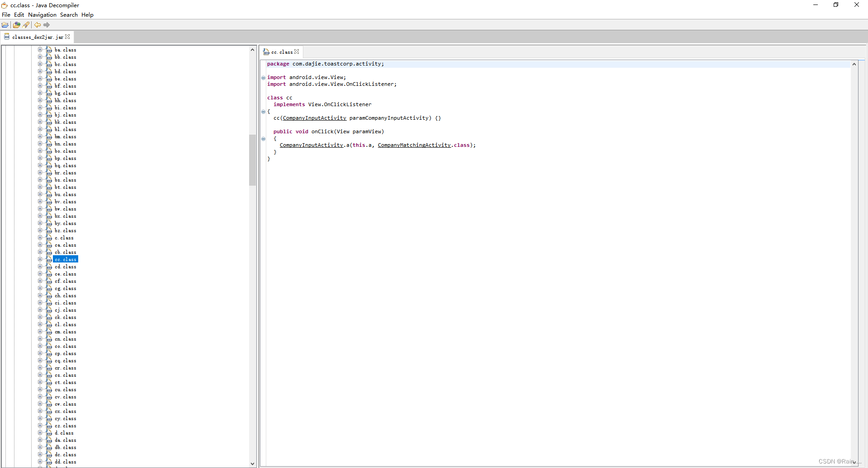
Task: Click the tree panel vertical scrollbar thumb
Action: point(252,160)
